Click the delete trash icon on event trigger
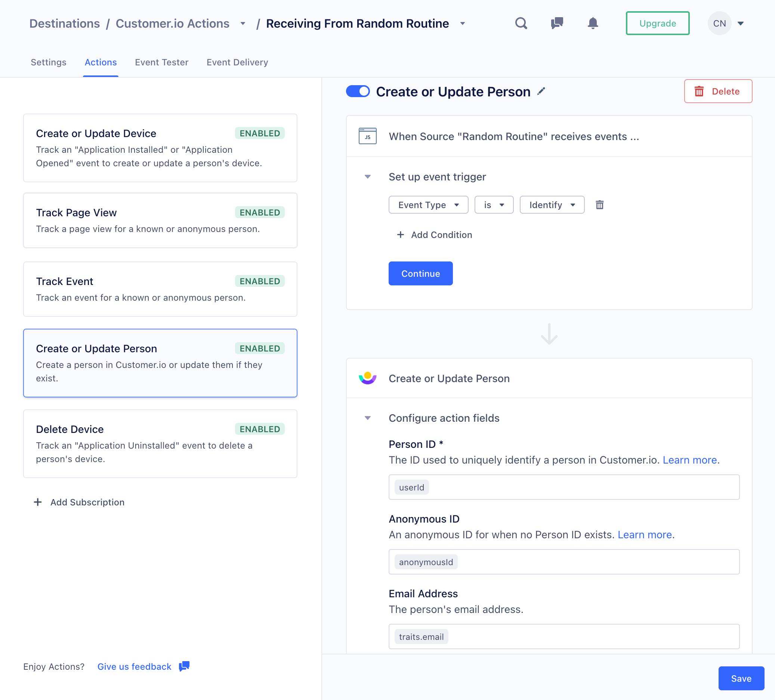This screenshot has width=775, height=700. click(x=599, y=205)
